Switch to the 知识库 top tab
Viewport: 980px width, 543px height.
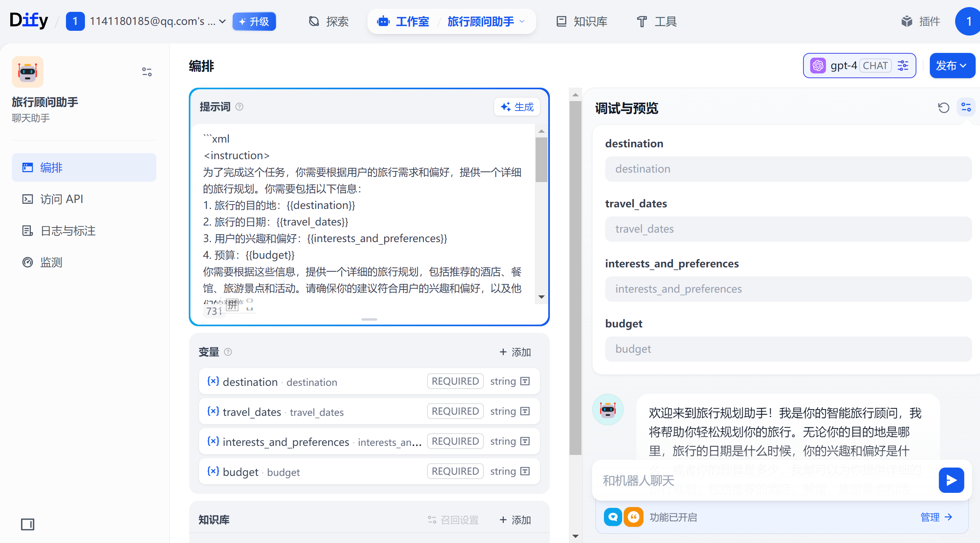coord(581,21)
